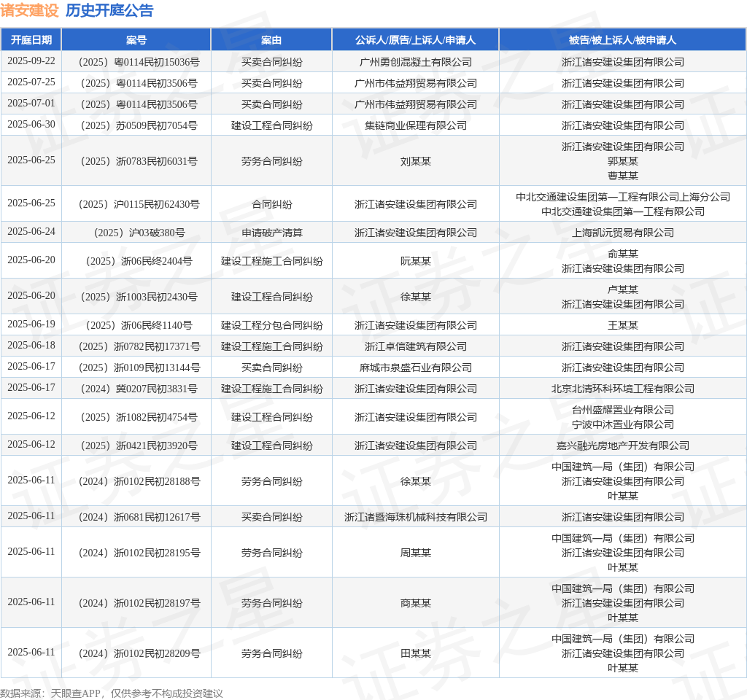Click cause 申请破产清算
Screen dimensions: 747x700
point(271,233)
